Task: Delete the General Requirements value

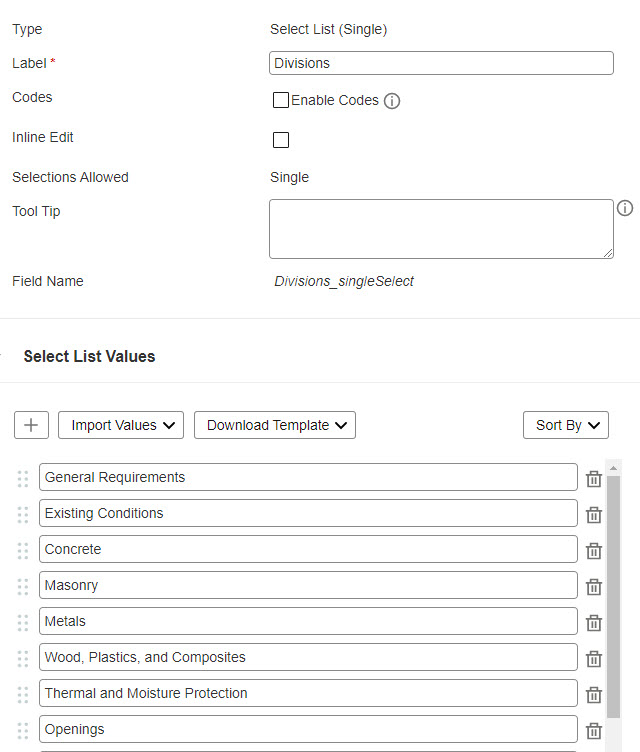Action: (593, 479)
